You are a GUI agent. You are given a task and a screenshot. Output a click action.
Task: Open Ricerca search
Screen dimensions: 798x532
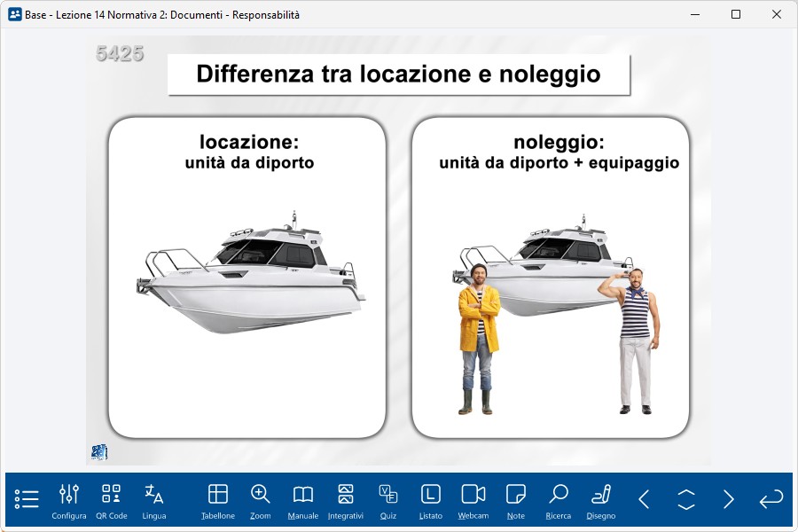[x=559, y=500]
